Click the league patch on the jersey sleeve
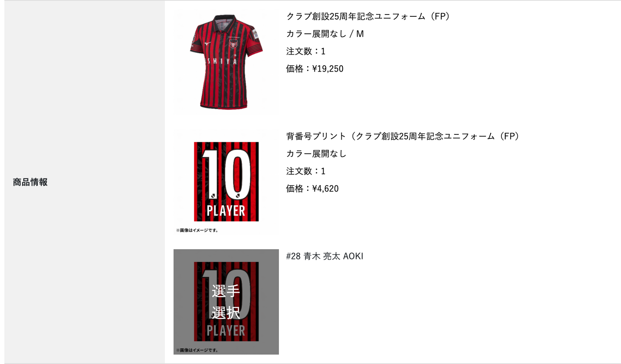Screen dimensions: 621x364 click(255, 34)
